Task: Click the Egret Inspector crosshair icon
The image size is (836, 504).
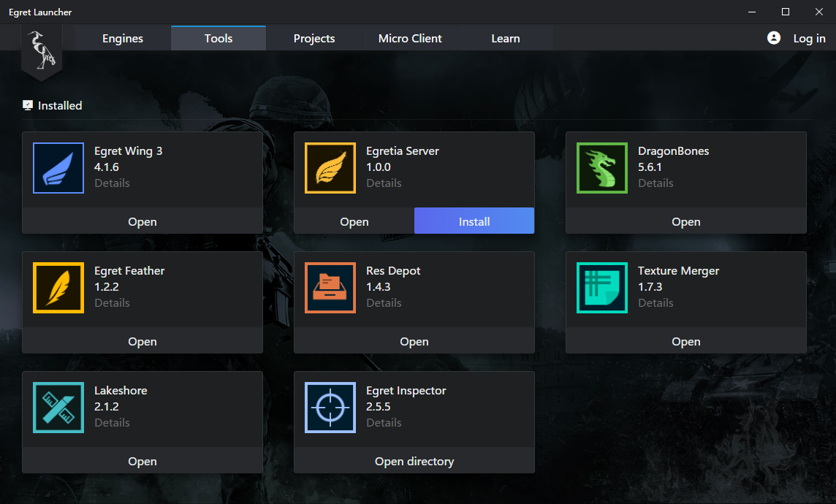Action: pos(330,408)
